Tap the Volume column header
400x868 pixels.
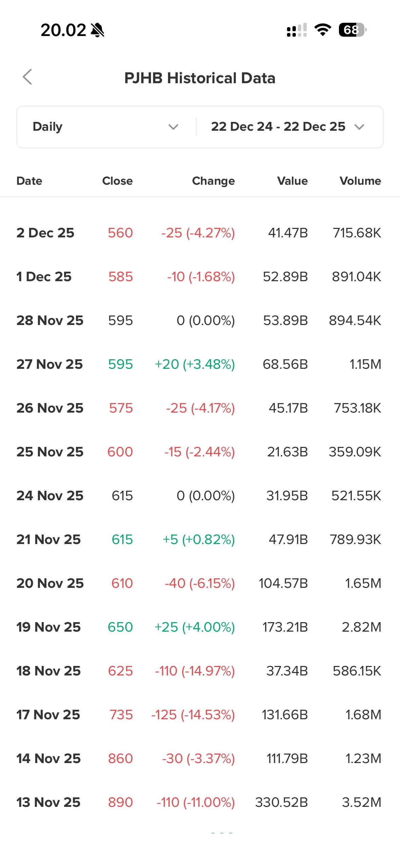(x=360, y=181)
